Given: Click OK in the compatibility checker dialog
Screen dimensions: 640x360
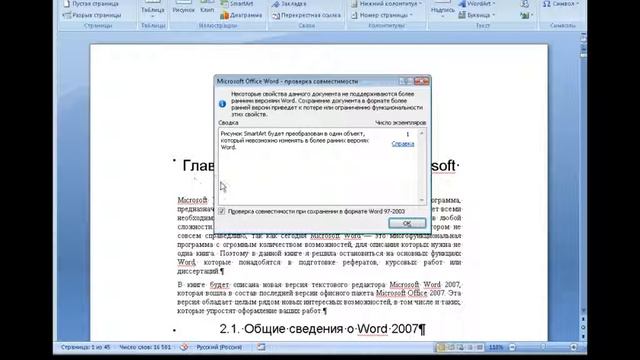Looking at the screenshot, I should tap(407, 223).
